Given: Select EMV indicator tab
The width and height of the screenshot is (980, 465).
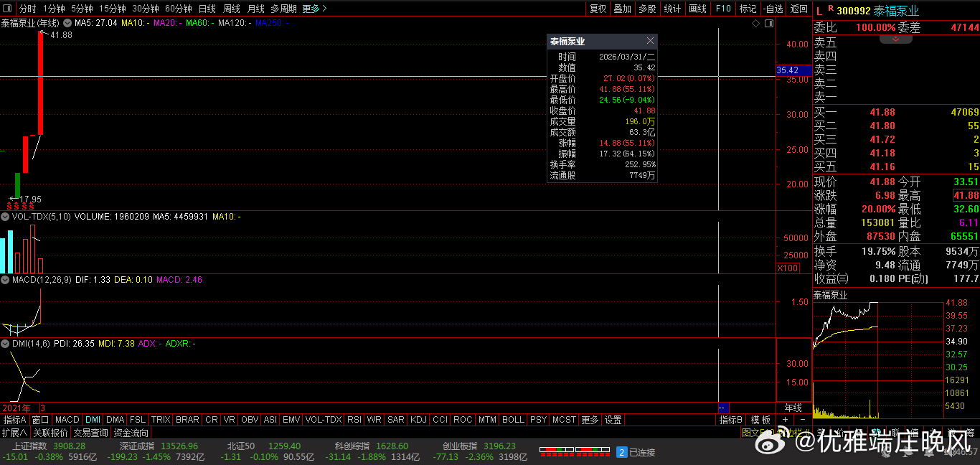Looking at the screenshot, I should [291, 420].
